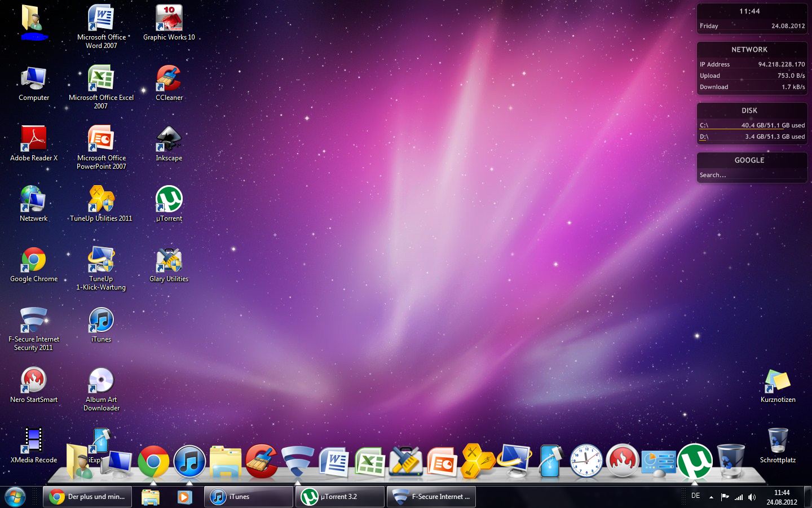The width and height of the screenshot is (812, 508).
Task: Click the NETWORK widget title
Action: pyautogui.click(x=749, y=50)
